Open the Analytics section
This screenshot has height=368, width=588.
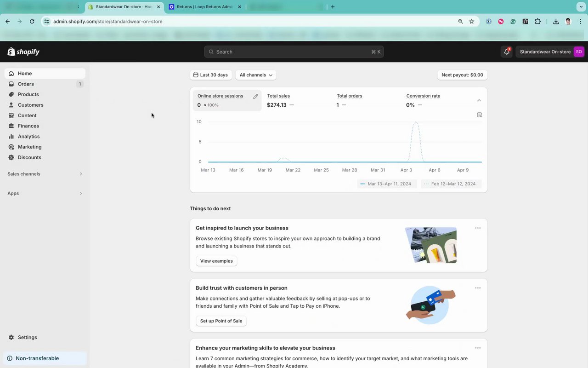(x=45, y=137)
